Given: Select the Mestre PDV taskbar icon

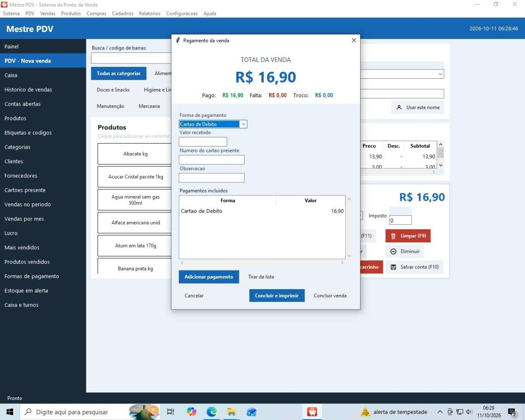Looking at the screenshot, I should click(x=312, y=412).
